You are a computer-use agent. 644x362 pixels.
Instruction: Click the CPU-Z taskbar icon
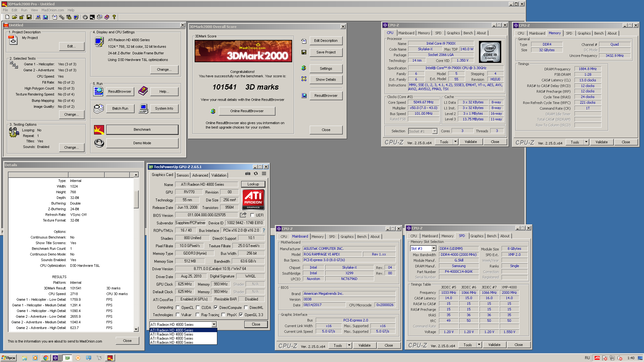56,358
